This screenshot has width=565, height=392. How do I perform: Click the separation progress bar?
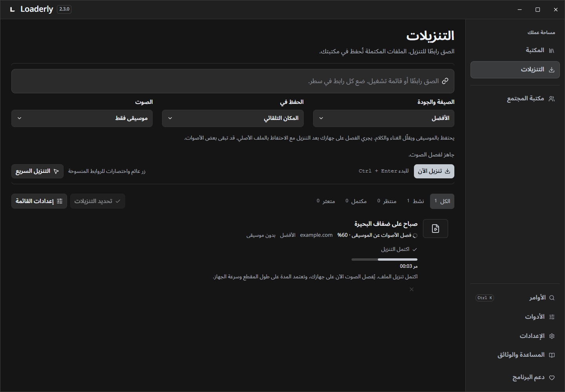point(385,260)
